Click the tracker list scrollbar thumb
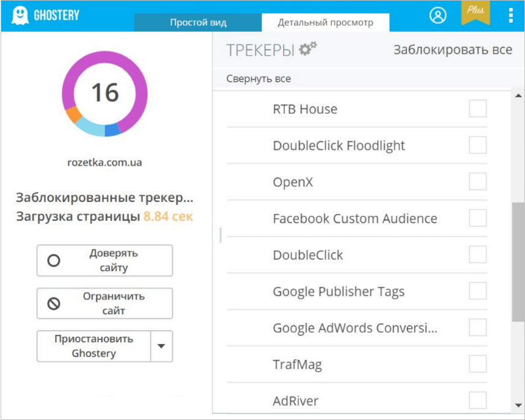This screenshot has width=525, height=420. pos(518,262)
